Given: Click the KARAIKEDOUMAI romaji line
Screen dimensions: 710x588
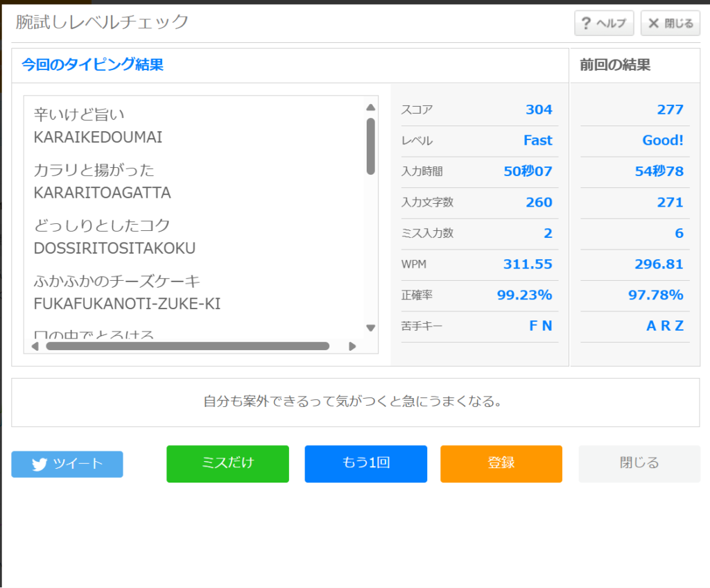Looking at the screenshot, I should click(98, 137).
